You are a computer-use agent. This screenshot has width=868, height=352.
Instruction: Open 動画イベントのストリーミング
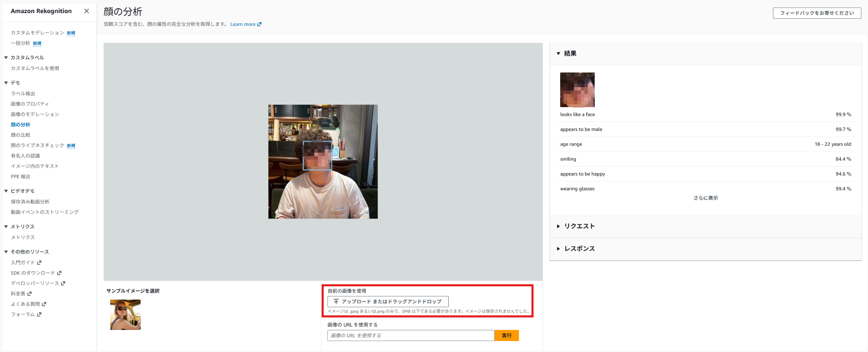tap(44, 212)
